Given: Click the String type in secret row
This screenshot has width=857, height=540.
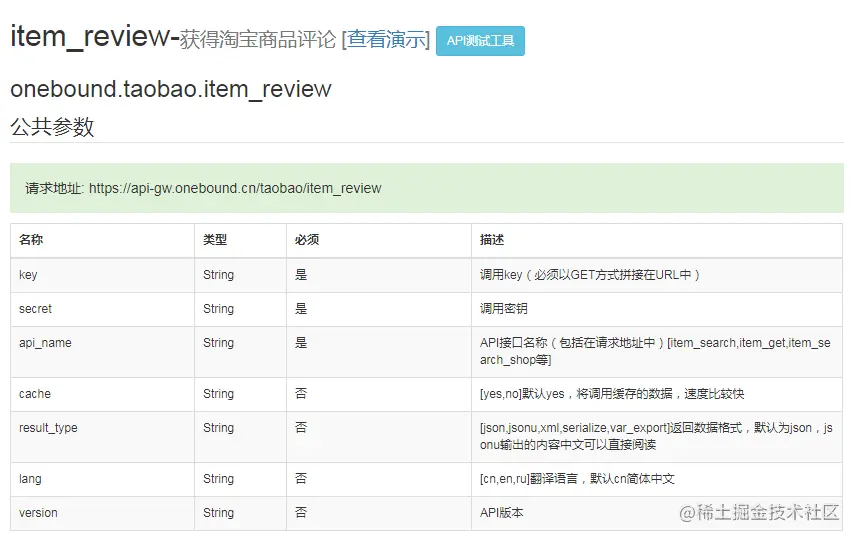Looking at the screenshot, I should pyautogui.click(x=219, y=309).
